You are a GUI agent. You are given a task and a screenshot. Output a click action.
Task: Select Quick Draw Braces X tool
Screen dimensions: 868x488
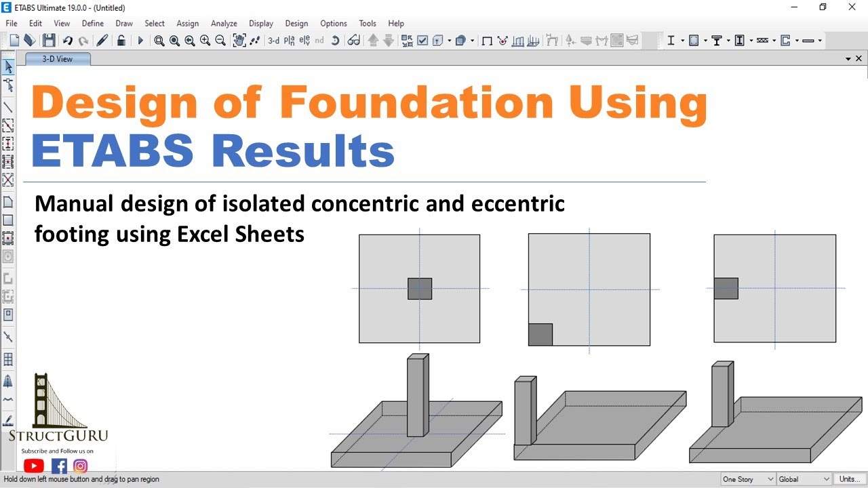pyautogui.click(x=8, y=180)
